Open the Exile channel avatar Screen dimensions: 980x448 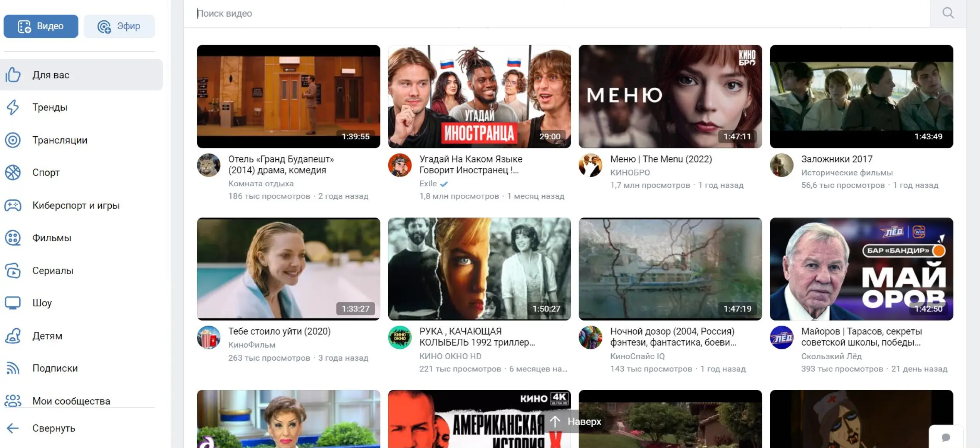click(399, 165)
